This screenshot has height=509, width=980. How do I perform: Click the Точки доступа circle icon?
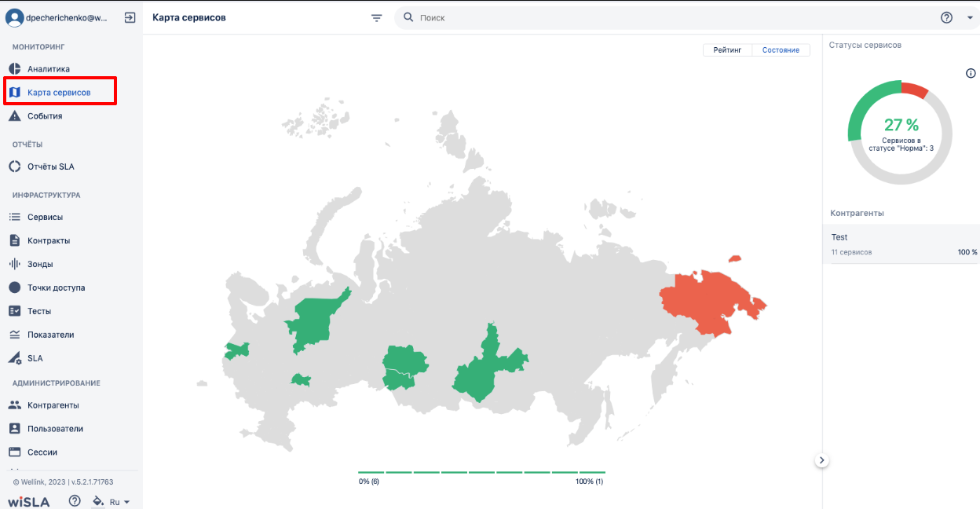click(14, 287)
